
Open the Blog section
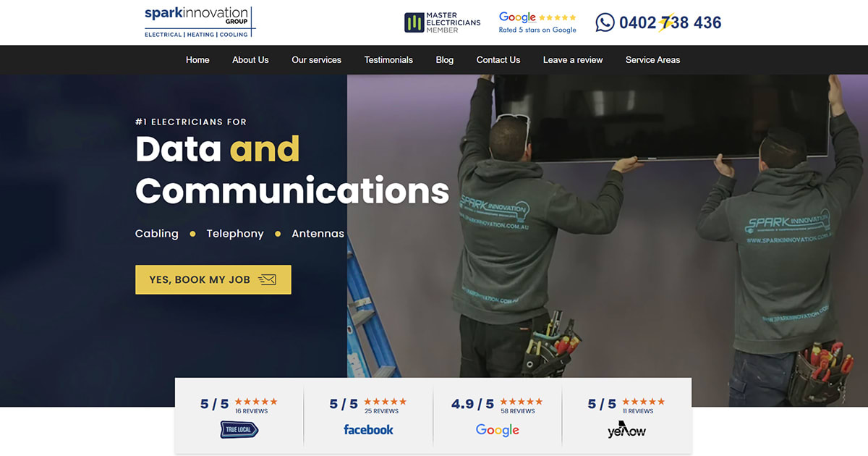[x=444, y=60]
